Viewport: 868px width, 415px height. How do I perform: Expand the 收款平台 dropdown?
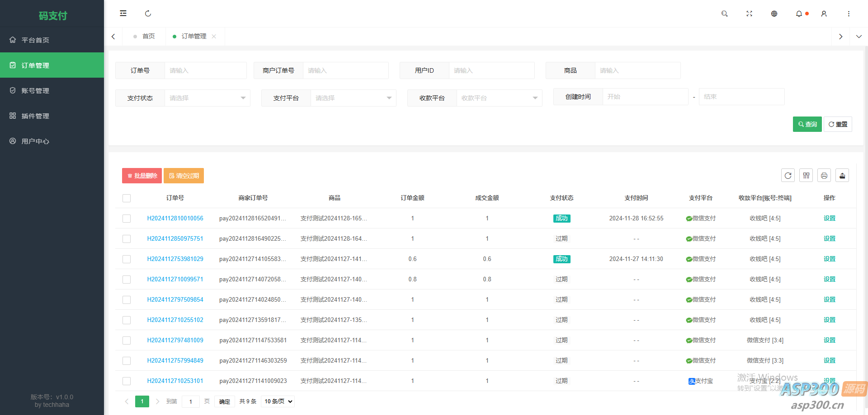click(x=499, y=98)
